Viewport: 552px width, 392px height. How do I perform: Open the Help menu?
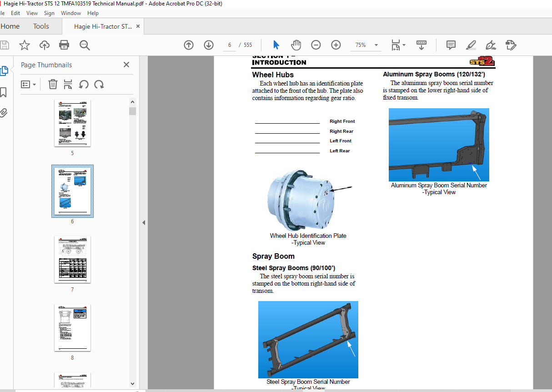pos(93,13)
